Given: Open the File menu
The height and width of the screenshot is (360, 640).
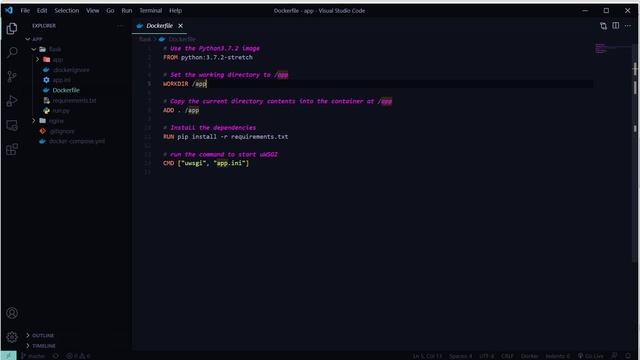Looking at the screenshot, I should click(x=25, y=11).
